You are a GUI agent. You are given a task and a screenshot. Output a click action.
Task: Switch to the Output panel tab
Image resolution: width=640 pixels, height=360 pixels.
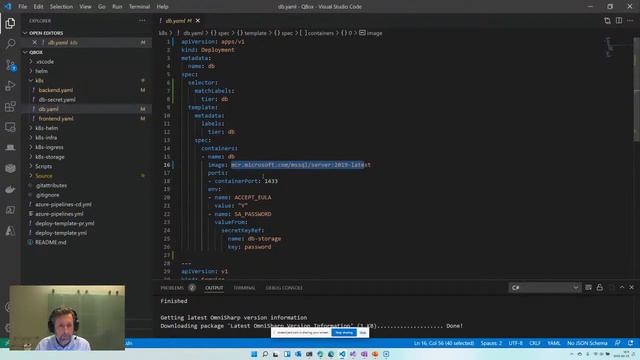click(x=214, y=288)
